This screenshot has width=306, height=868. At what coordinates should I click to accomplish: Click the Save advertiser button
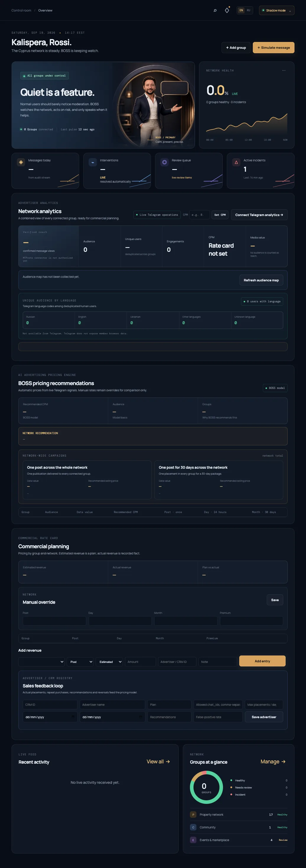[x=263, y=717]
